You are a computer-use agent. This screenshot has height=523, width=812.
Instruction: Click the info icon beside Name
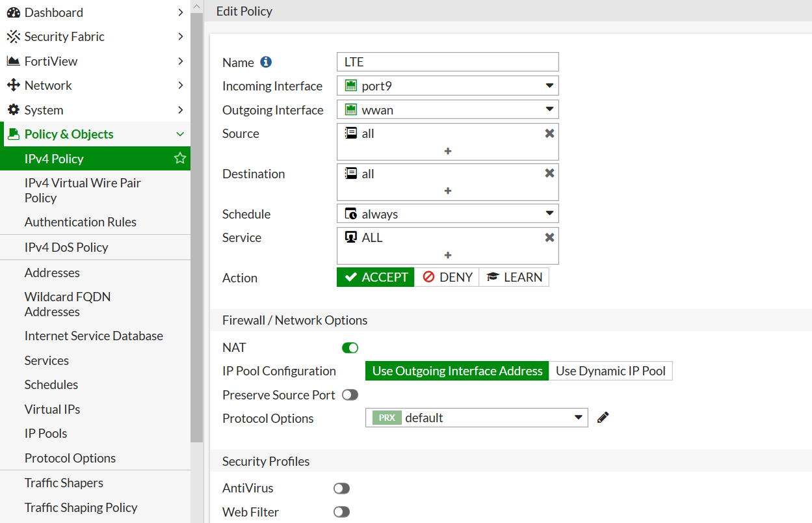(x=265, y=62)
